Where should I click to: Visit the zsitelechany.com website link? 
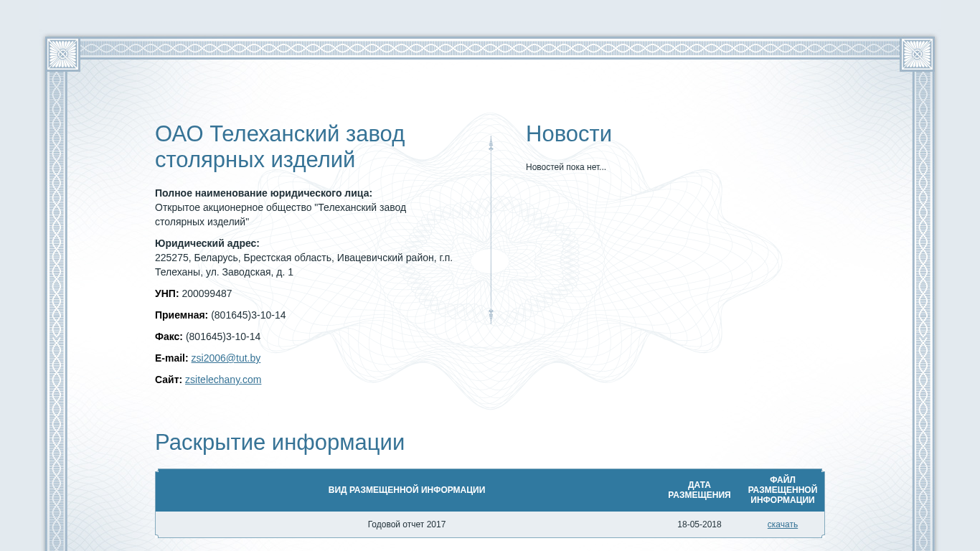pyautogui.click(x=223, y=380)
